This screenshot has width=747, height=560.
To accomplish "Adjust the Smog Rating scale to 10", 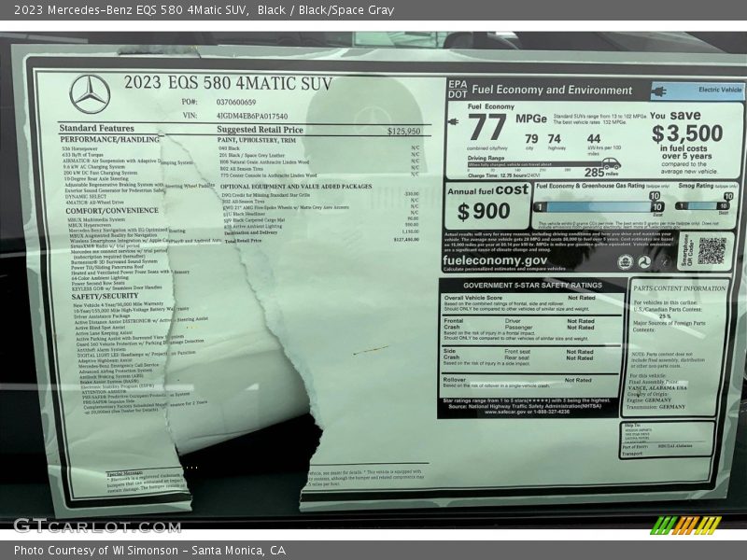I will pyautogui.click(x=725, y=206).
